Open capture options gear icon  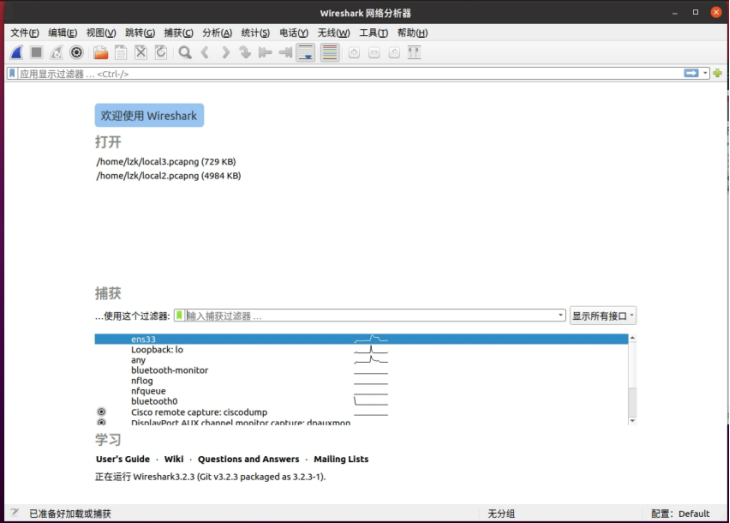point(76,53)
